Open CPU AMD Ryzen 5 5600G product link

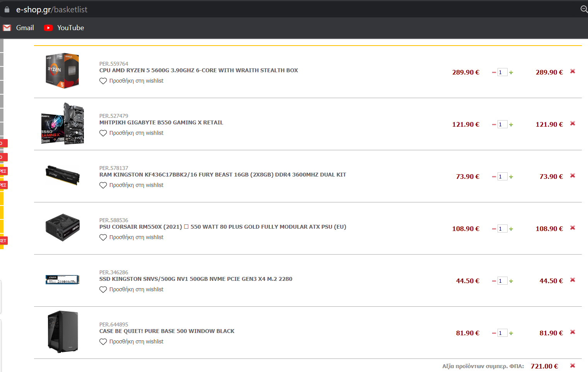pyautogui.click(x=199, y=70)
